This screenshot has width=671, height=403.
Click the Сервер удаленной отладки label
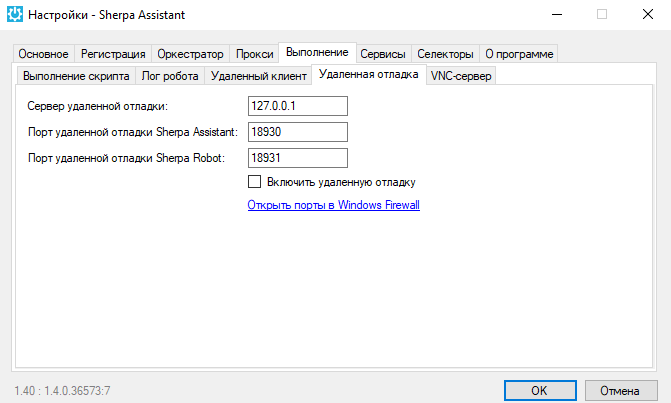98,106
